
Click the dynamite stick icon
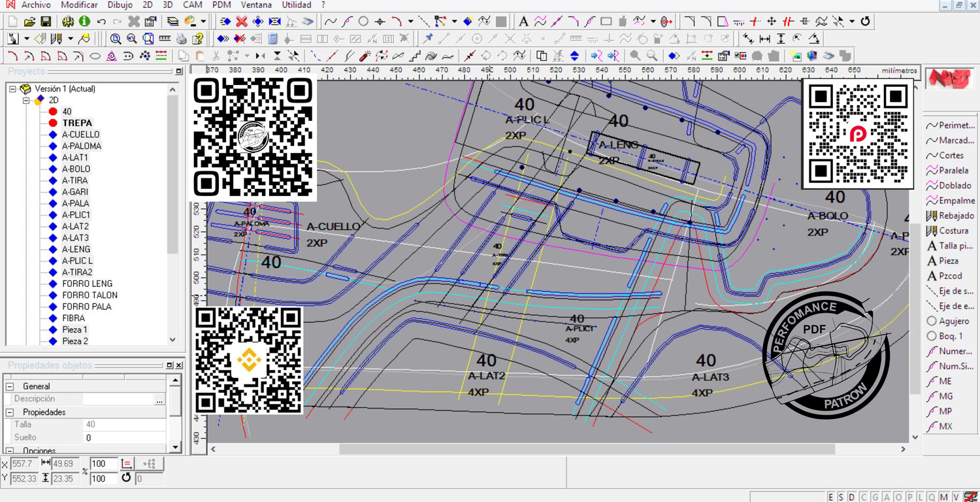point(366,56)
